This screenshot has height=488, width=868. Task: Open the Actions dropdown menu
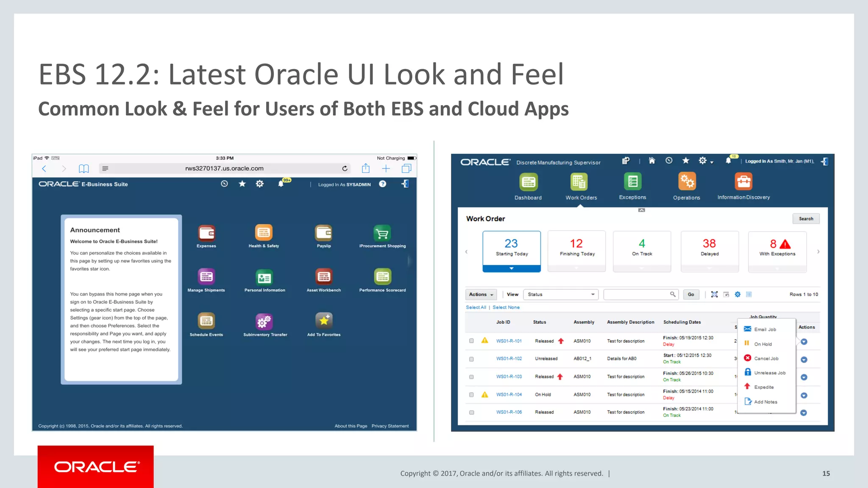click(481, 294)
